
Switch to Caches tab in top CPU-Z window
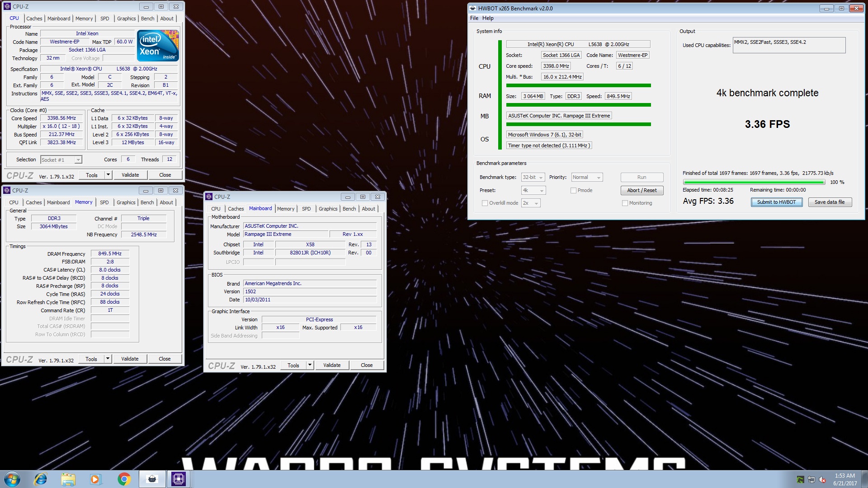[34, 19]
